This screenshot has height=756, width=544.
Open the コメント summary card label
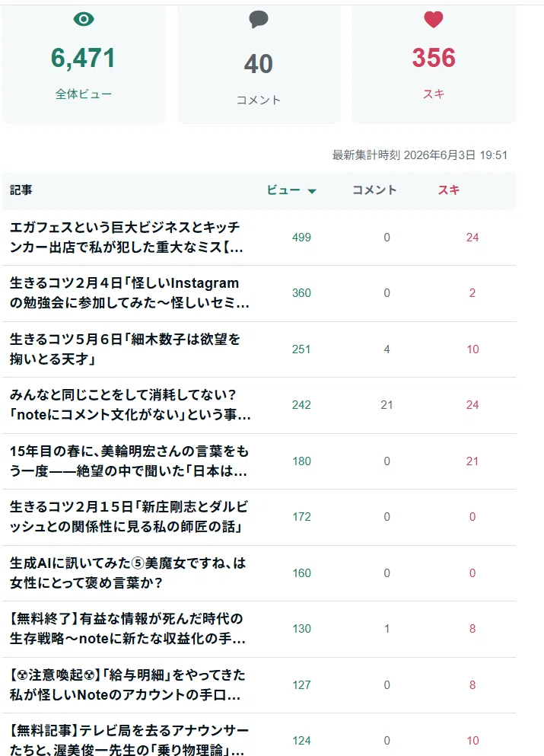[259, 100]
